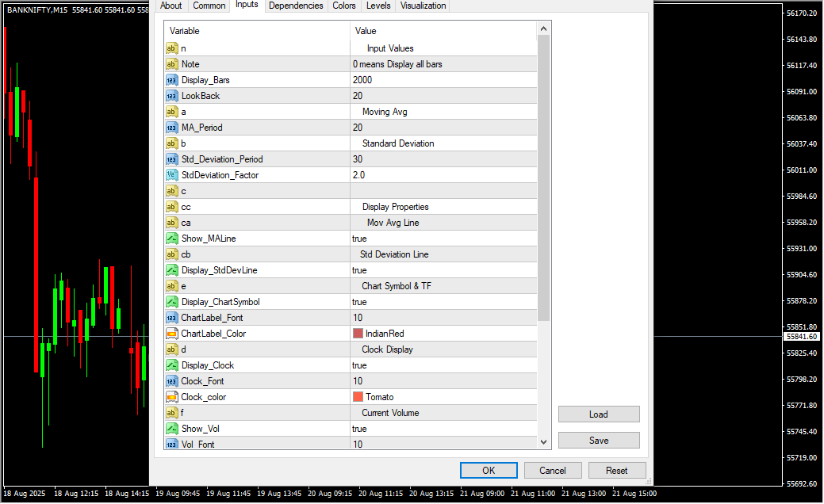The width and height of the screenshot is (824, 504).
Task: Click the double-type icon beside StdDeviation_Factor
Action: click(171, 175)
